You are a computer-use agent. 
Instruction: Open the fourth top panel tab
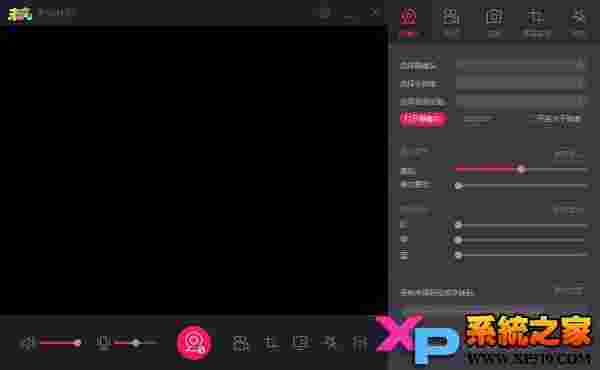(x=536, y=23)
